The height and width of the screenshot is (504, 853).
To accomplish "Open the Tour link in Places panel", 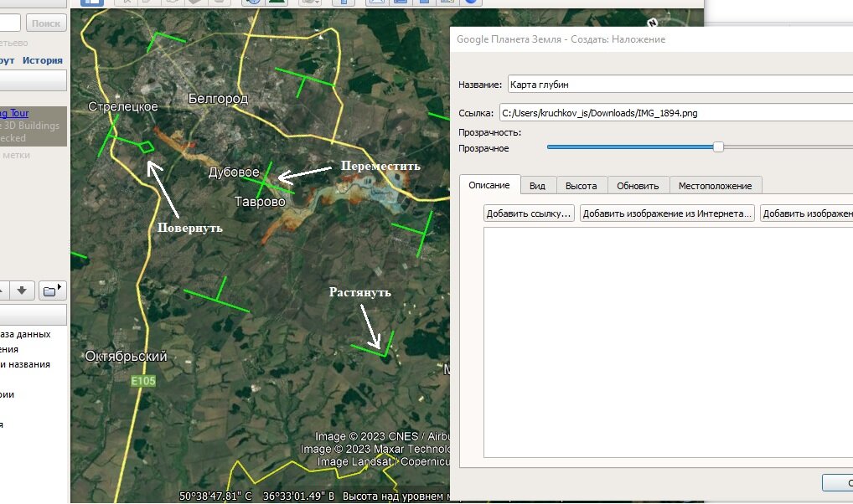I will tap(14, 113).
